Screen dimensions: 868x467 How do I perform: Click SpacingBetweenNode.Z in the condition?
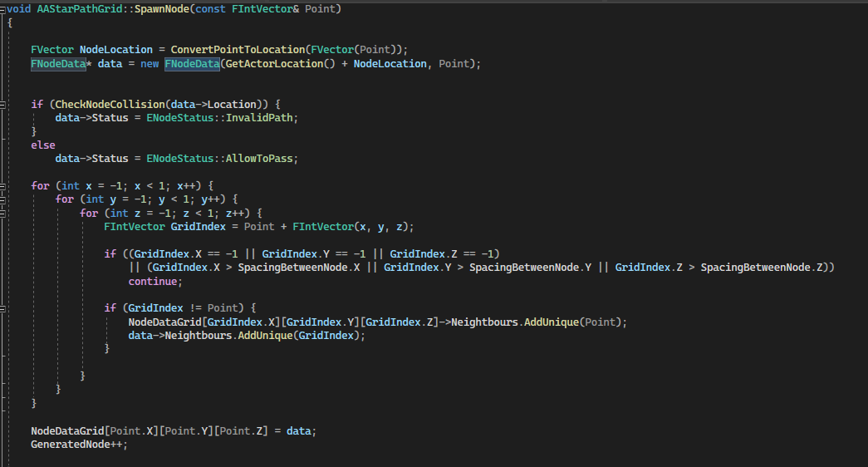[x=765, y=268]
